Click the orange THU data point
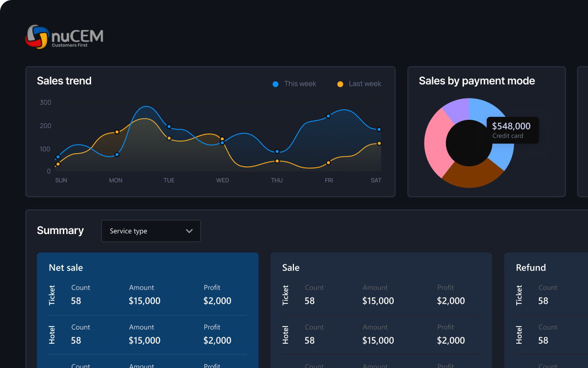The image size is (588, 368). coord(277,161)
